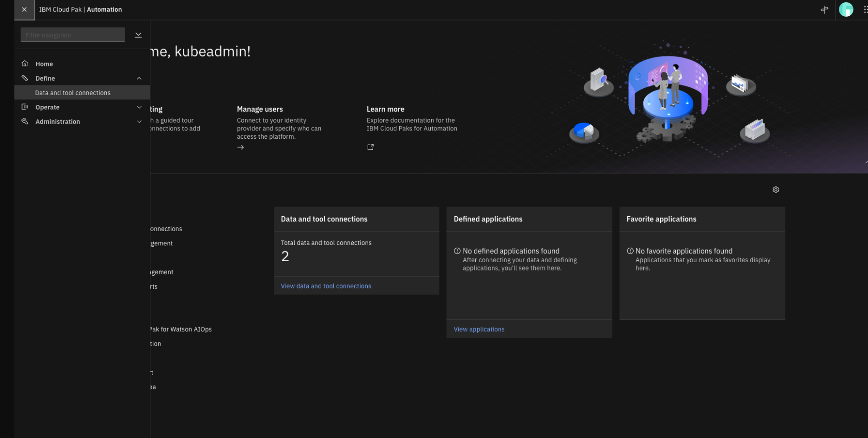The height and width of the screenshot is (438, 868).
Task: Open Learn more external link icon
Action: tap(370, 147)
